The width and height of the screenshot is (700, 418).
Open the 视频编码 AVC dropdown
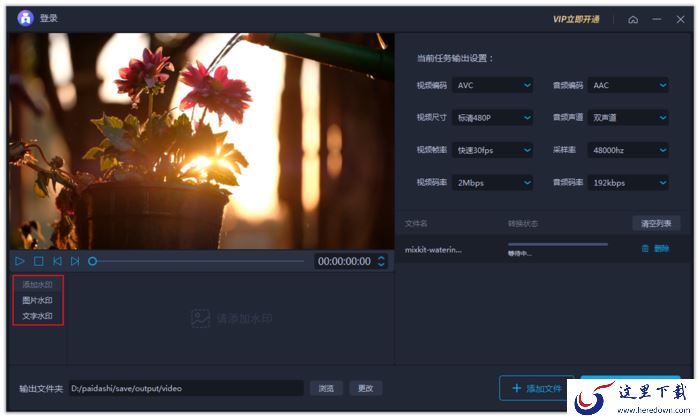(492, 85)
